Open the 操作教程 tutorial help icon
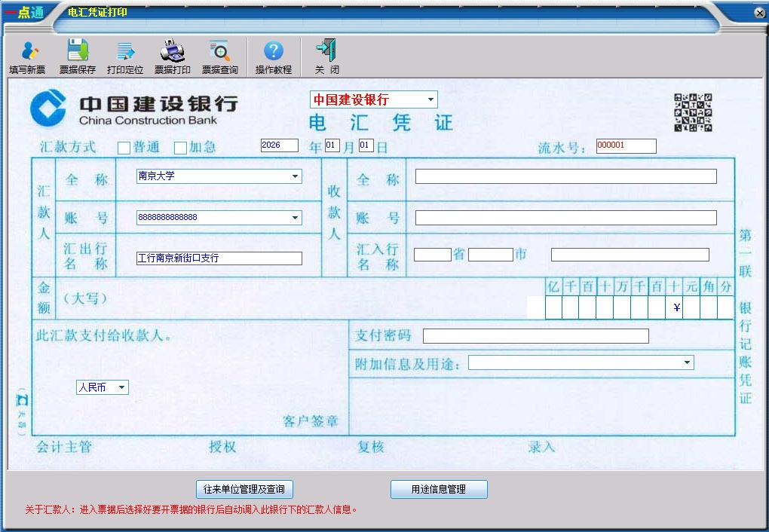 point(272,56)
